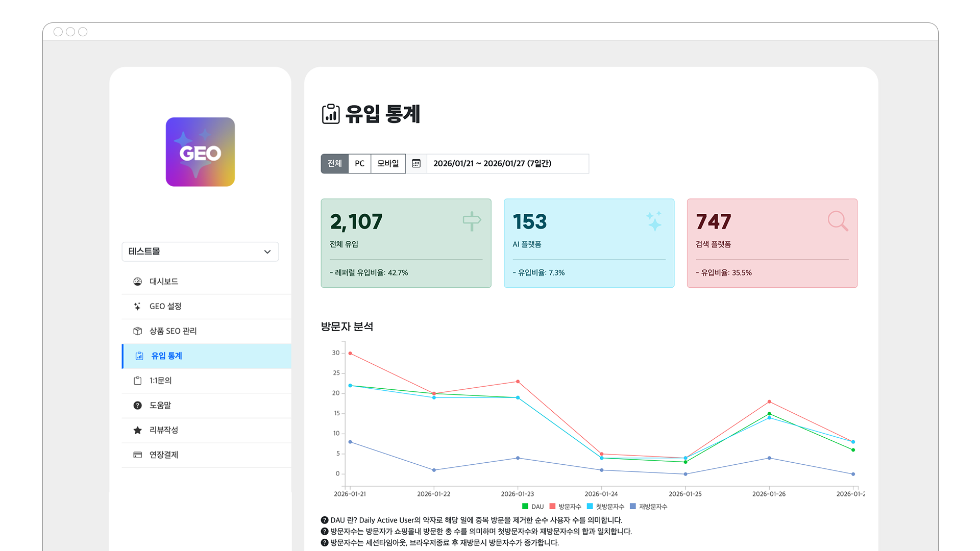Screen dimensions: 980x551
Task: Click the GEO logo image
Action: click(x=200, y=152)
